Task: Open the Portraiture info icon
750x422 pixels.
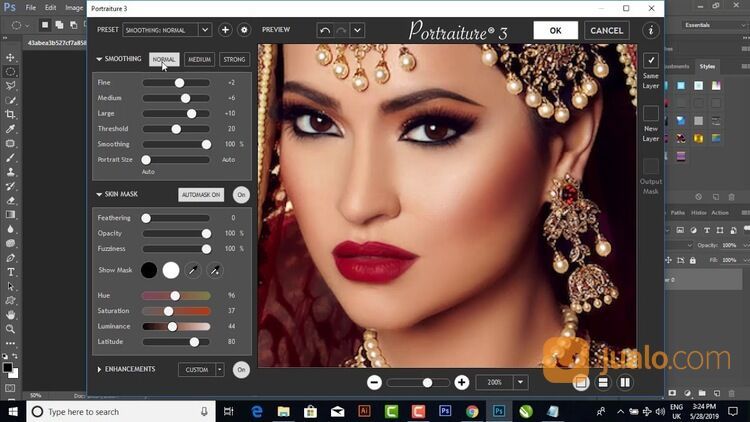Action: click(652, 31)
